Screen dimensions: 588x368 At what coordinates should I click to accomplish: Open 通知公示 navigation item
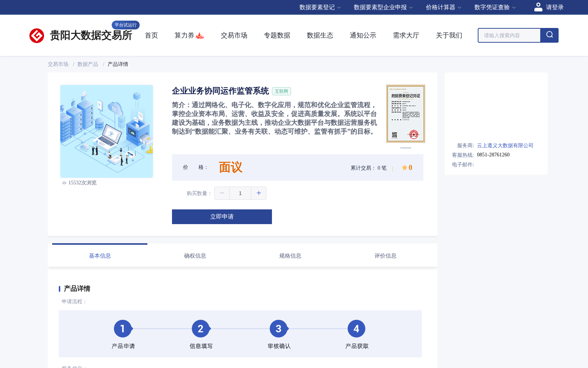point(363,35)
